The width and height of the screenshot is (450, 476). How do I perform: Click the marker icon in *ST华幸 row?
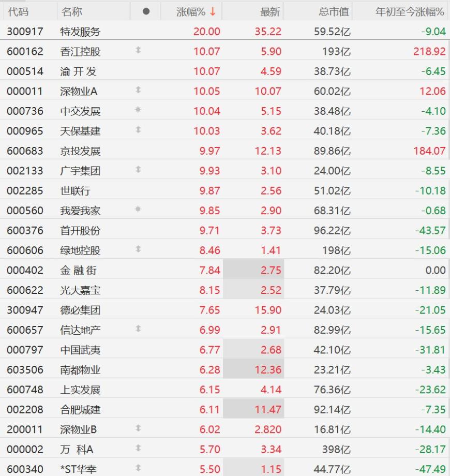(x=138, y=468)
